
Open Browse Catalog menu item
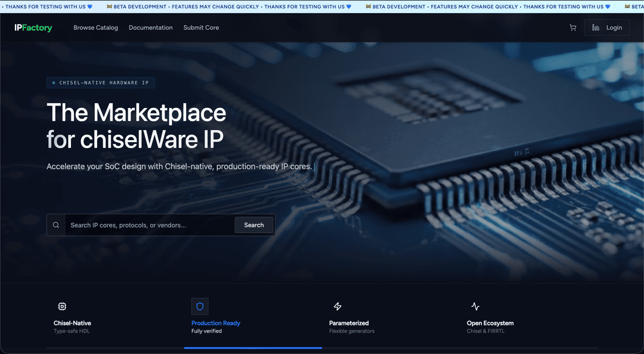tap(95, 27)
